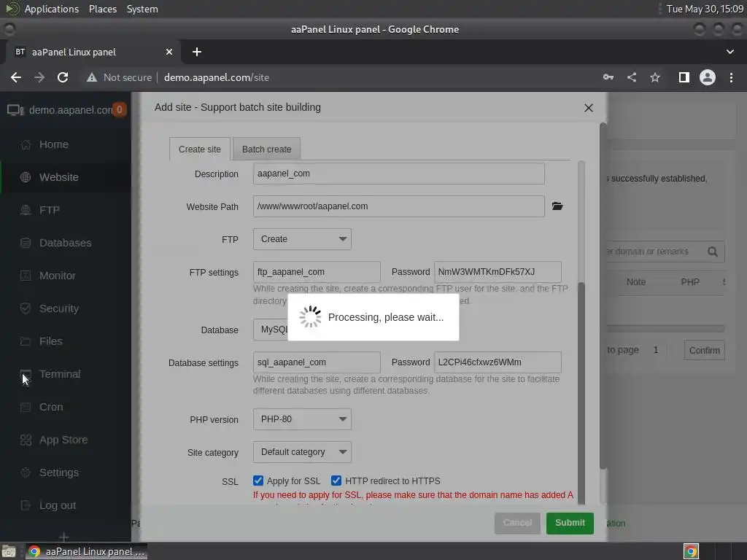The width and height of the screenshot is (747, 560).
Task: Click the browser forward arrow
Action: pos(39,77)
